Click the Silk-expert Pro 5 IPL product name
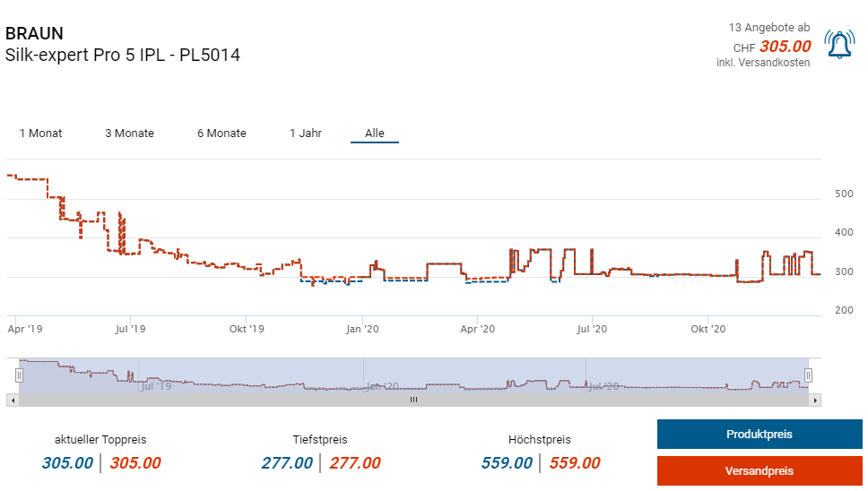Image resolution: width=868 pixels, height=491 pixels. (x=123, y=56)
